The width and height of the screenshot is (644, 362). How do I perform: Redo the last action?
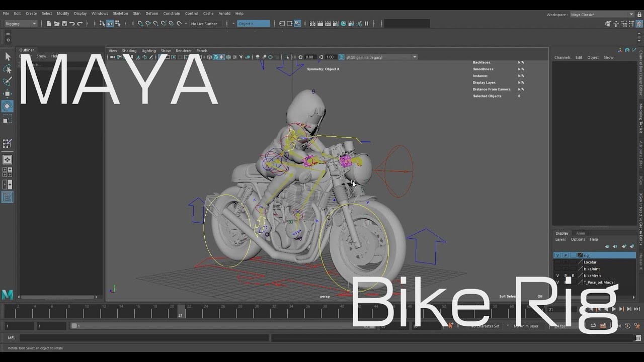point(79,24)
